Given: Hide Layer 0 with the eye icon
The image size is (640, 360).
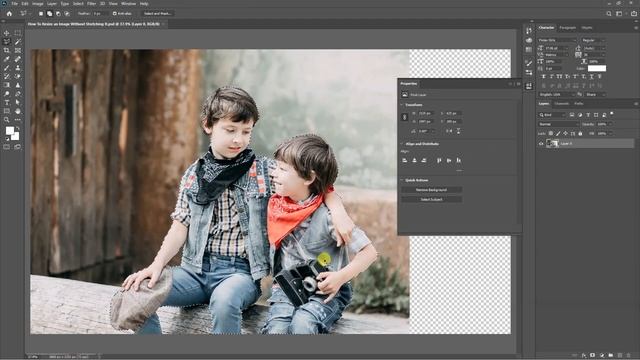Looking at the screenshot, I should click(x=541, y=144).
